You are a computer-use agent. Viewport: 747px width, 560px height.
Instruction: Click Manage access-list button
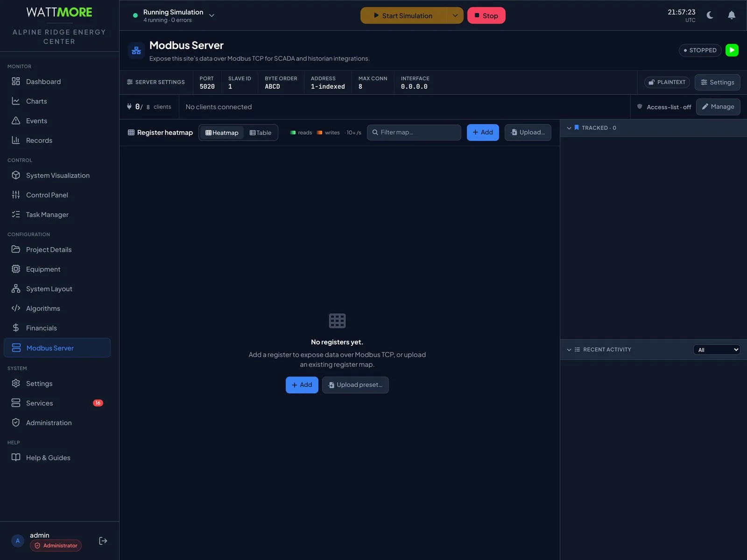[x=718, y=106]
